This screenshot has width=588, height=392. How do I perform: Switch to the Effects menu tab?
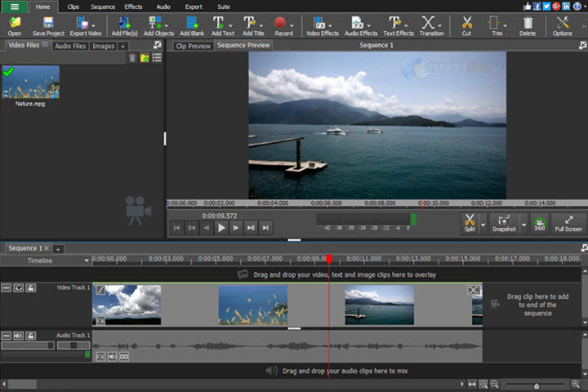[133, 6]
